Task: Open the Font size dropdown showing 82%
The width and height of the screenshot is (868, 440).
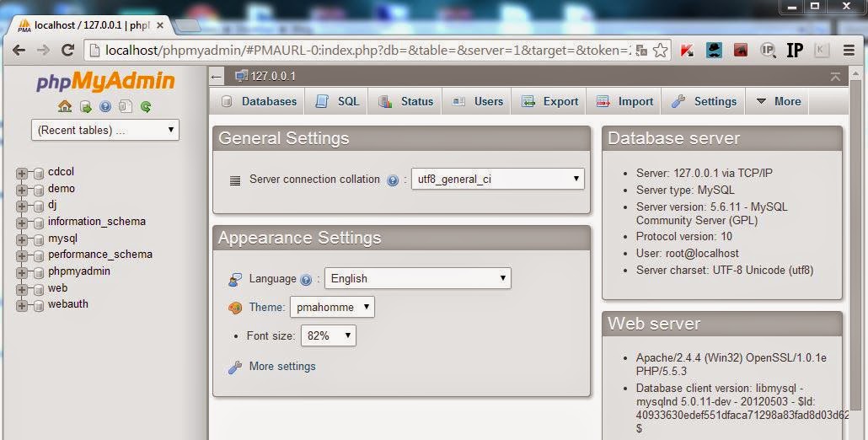Action: (329, 335)
